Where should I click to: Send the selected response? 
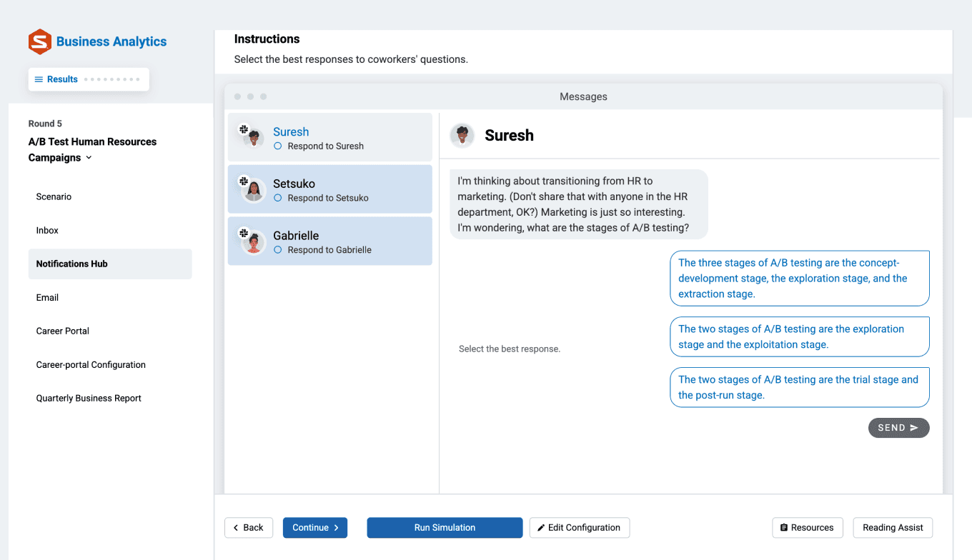pyautogui.click(x=898, y=428)
